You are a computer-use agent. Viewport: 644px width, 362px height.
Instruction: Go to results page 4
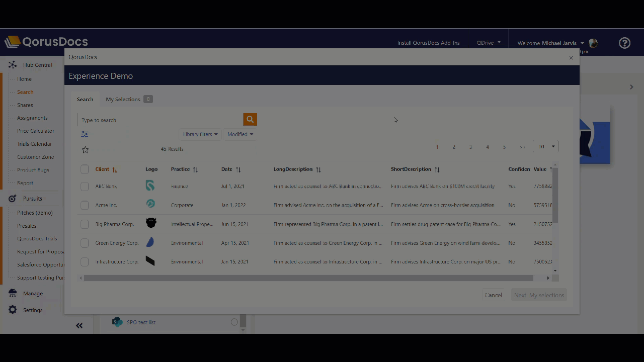[487, 147]
